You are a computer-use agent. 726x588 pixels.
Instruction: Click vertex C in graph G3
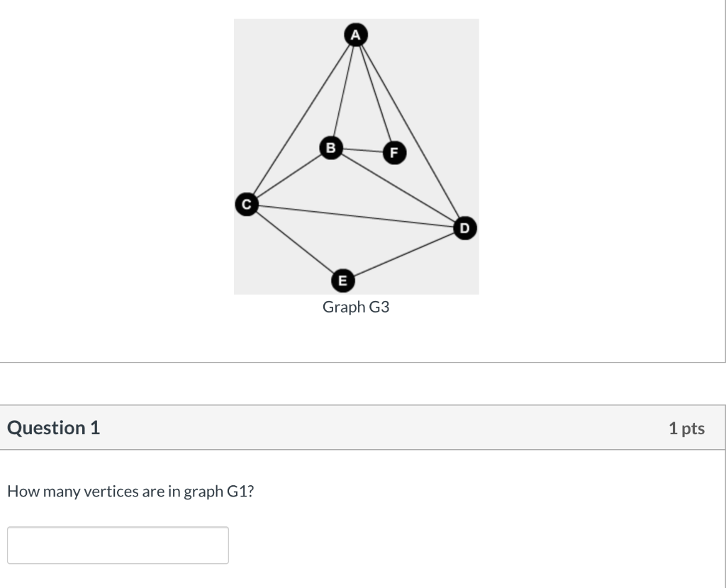tap(246, 204)
